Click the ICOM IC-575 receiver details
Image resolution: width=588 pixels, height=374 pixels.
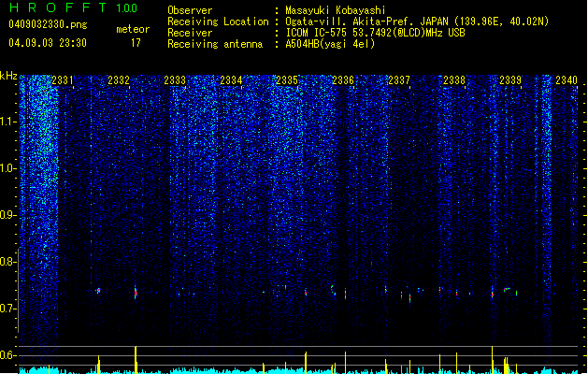pos(376,33)
